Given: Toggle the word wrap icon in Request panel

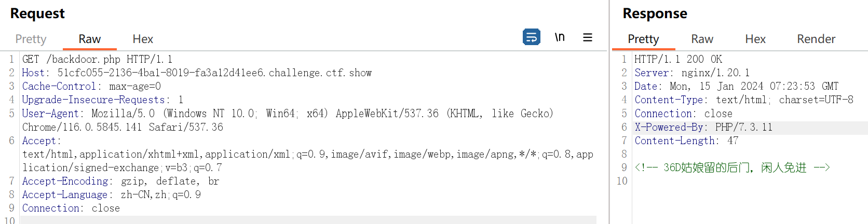Looking at the screenshot, I should pyautogui.click(x=531, y=37).
